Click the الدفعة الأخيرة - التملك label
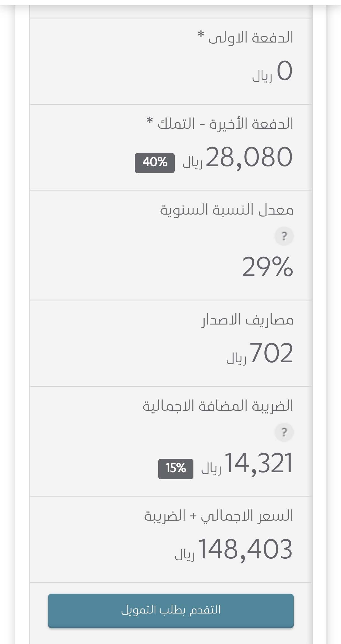This screenshot has width=341, height=644. tap(225, 124)
